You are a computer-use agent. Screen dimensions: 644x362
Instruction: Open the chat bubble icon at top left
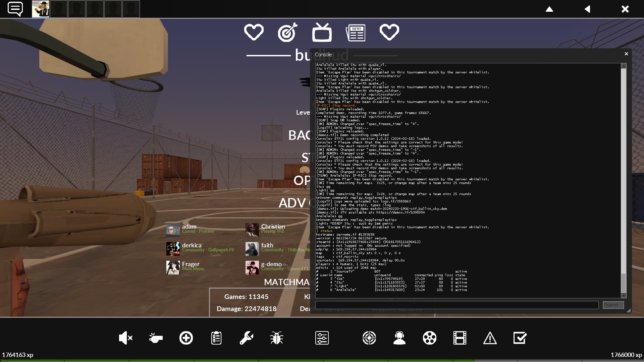[15, 9]
